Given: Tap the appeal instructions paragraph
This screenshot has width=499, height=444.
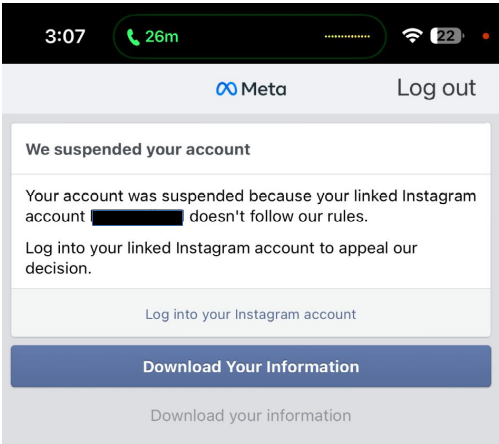Looking at the screenshot, I should click(x=221, y=258).
